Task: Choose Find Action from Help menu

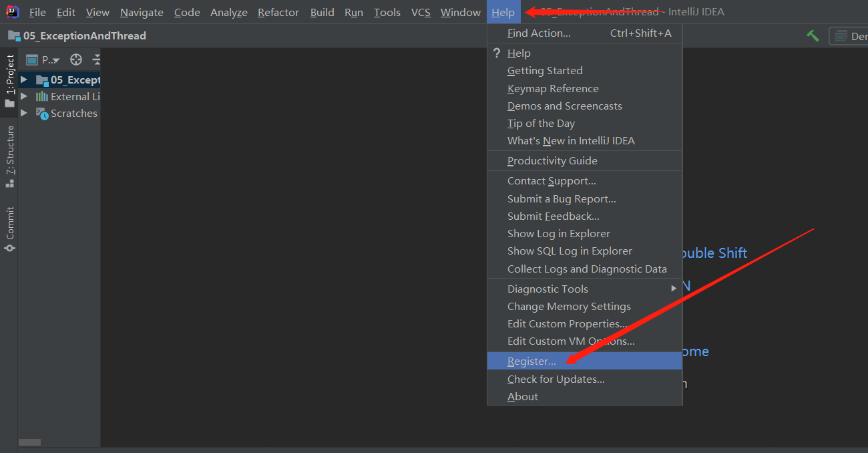Action: coord(584,33)
